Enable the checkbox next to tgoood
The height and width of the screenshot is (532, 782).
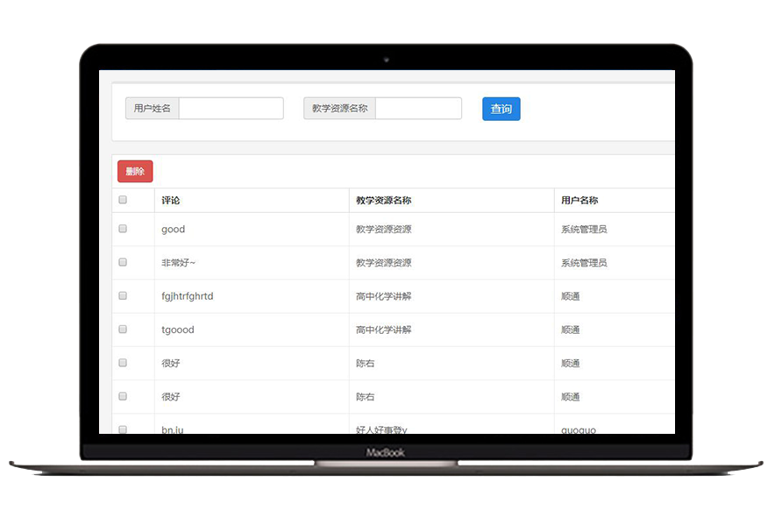(123, 330)
